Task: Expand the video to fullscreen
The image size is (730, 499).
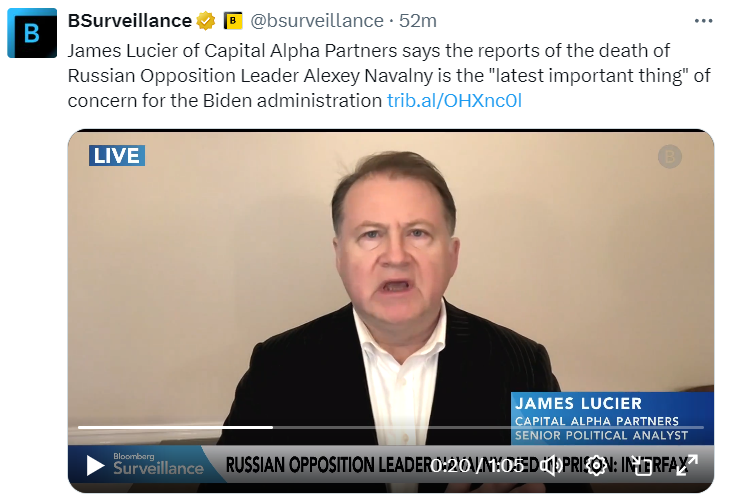Action: click(x=686, y=465)
